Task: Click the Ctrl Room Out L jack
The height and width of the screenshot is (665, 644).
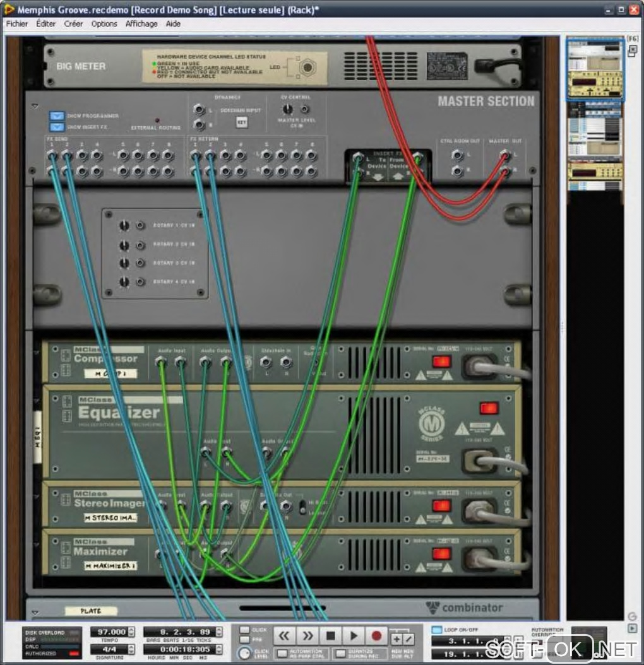Action: point(458,155)
